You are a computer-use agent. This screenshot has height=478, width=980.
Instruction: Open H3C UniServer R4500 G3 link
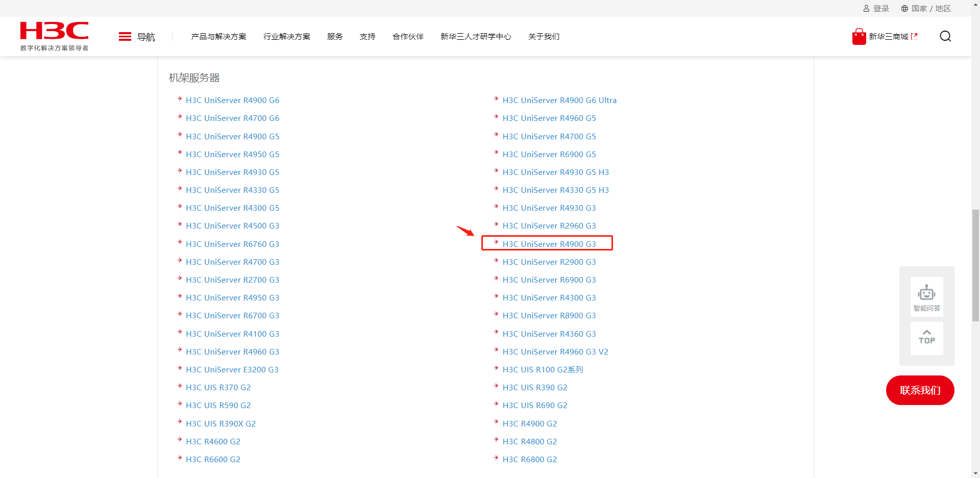pos(233,226)
